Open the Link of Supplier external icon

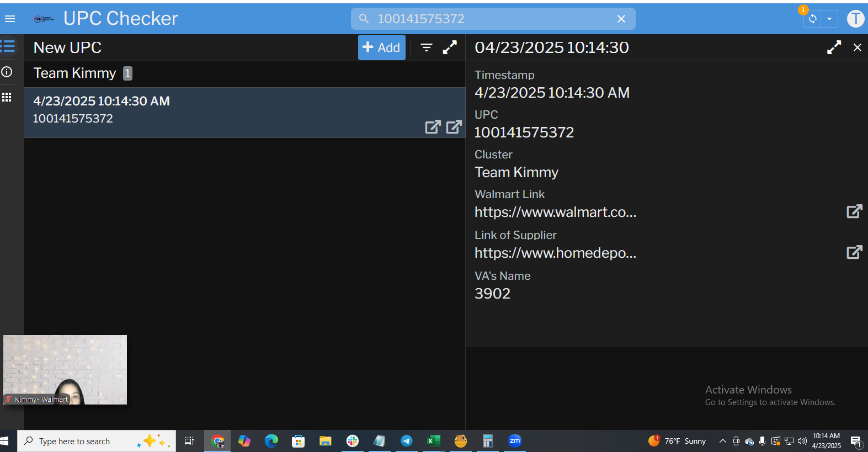pyautogui.click(x=854, y=252)
